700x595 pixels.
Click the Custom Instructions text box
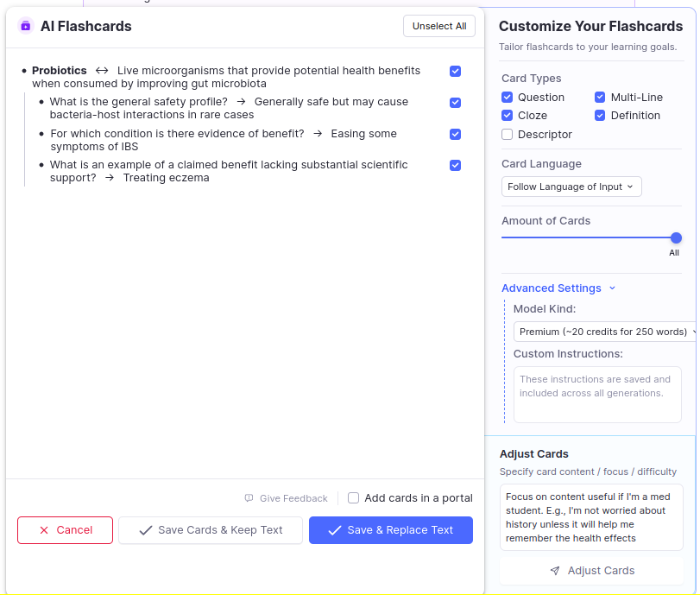point(597,395)
